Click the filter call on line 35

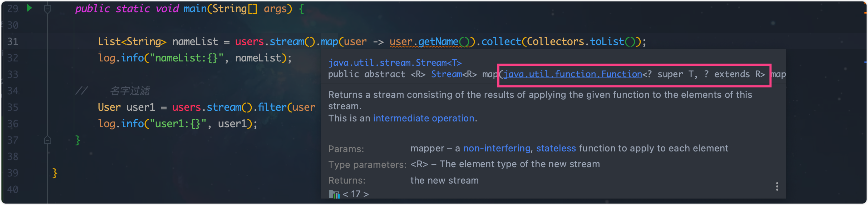(272, 107)
